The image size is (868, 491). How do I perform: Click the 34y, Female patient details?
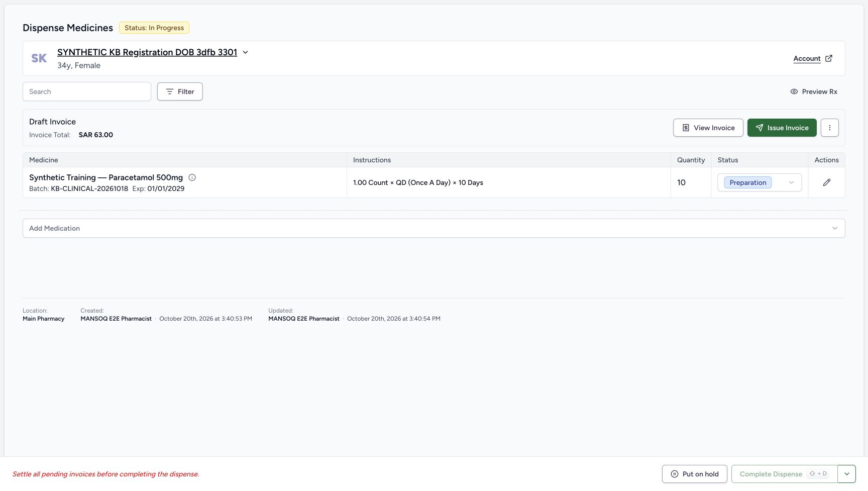(79, 65)
